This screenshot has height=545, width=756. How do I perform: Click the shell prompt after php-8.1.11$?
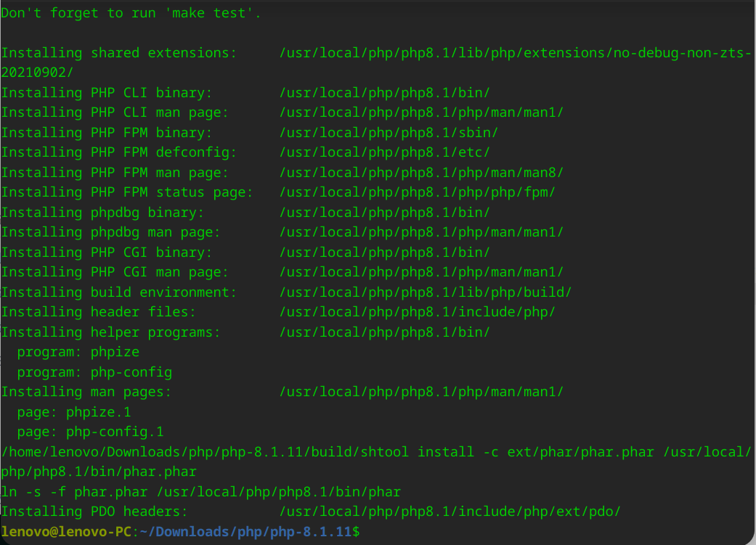(365, 531)
